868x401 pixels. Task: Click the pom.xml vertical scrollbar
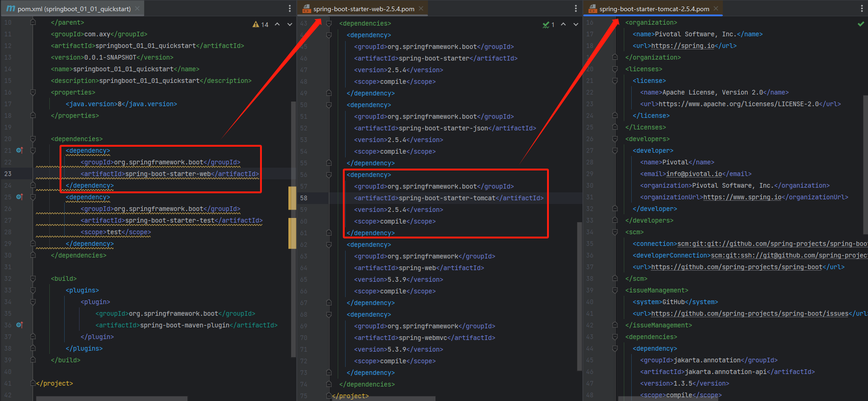(293, 228)
